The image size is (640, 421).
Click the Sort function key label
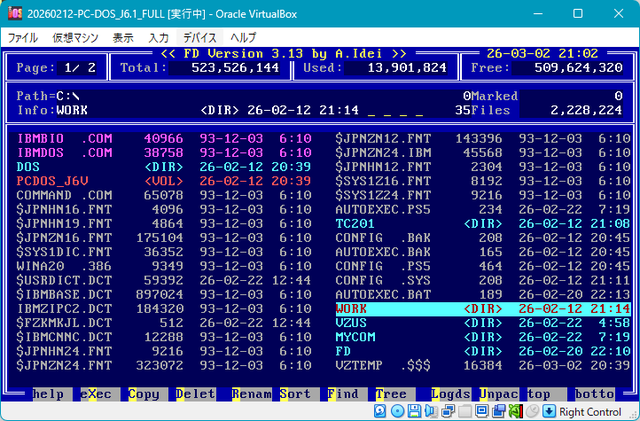(295, 394)
